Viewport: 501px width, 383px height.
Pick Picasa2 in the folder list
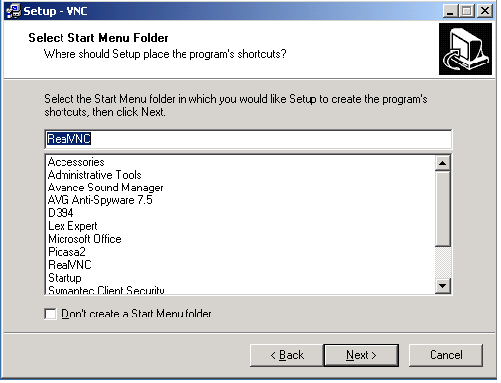[67, 252]
